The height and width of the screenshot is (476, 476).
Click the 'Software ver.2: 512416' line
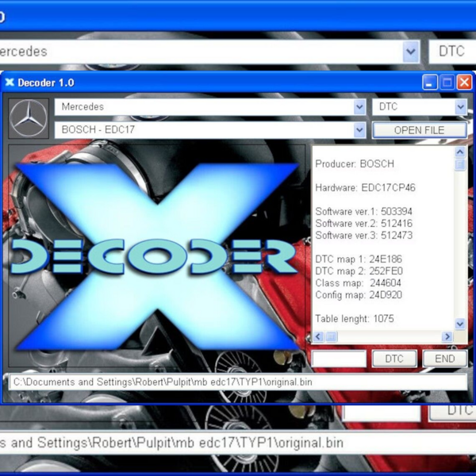(363, 224)
